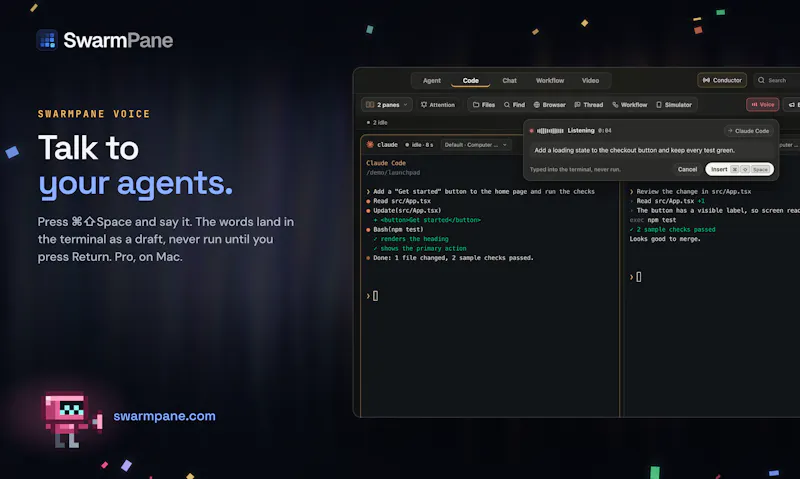Image resolution: width=800 pixels, height=479 pixels.
Task: Click the dictated text about the checkout button
Action: point(634,150)
